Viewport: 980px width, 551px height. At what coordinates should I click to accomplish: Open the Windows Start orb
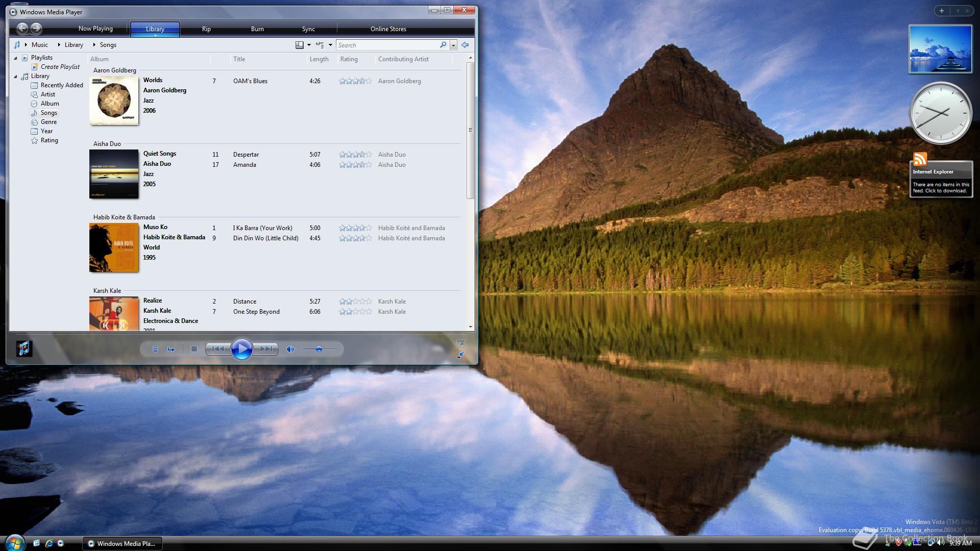[x=14, y=542]
